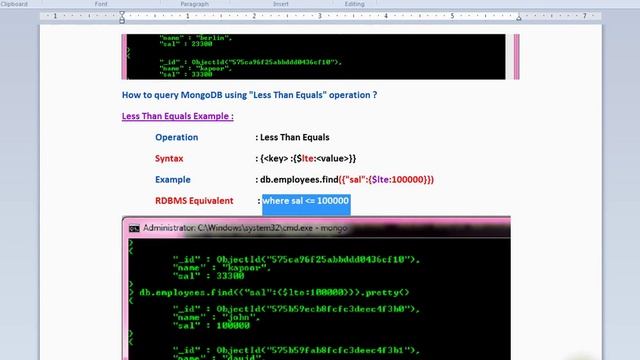This screenshot has width=640, height=360.
Task: Click the right indent marker on the ruler
Action: click(x=519, y=18)
